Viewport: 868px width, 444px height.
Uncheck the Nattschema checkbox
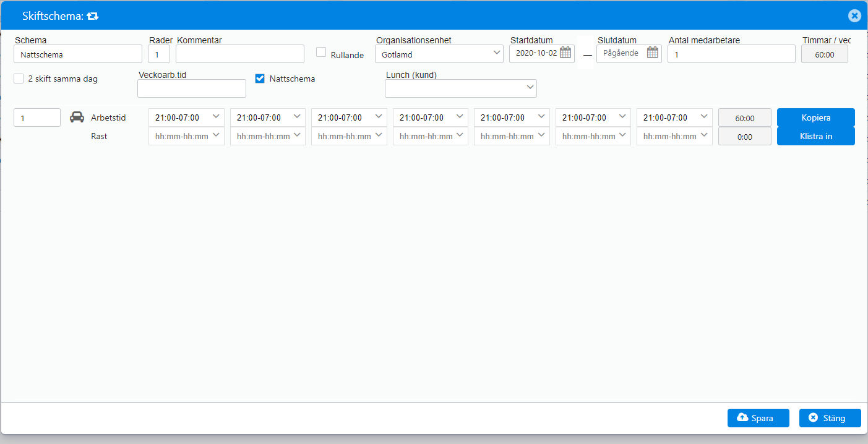260,79
